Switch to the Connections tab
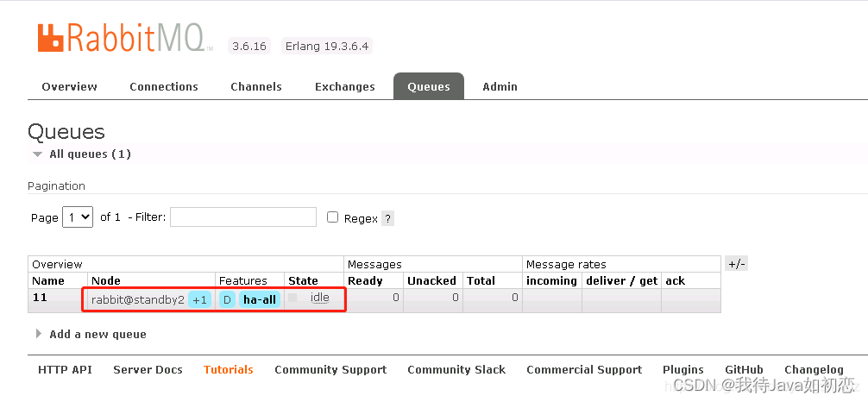The image size is (868, 402). pos(164,86)
